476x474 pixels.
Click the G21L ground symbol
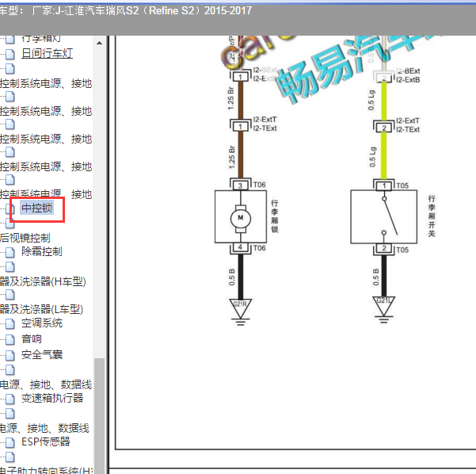(383, 310)
